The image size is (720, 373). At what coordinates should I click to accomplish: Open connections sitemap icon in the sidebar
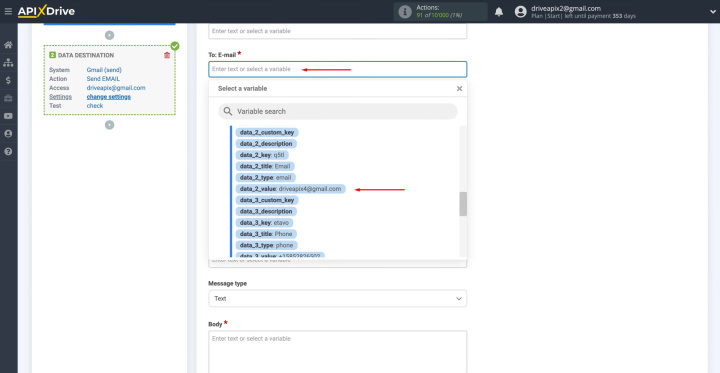click(8, 62)
